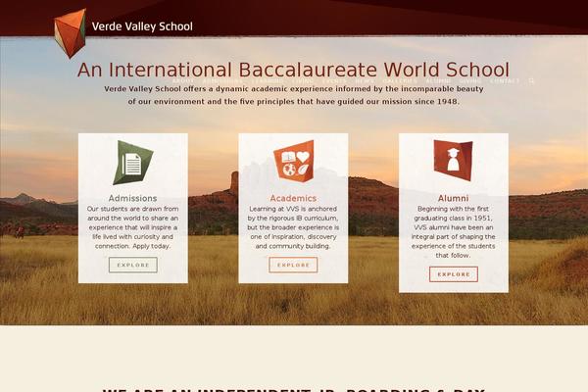
Task: Click text 'Our students are drawn from'
Action: (x=132, y=209)
